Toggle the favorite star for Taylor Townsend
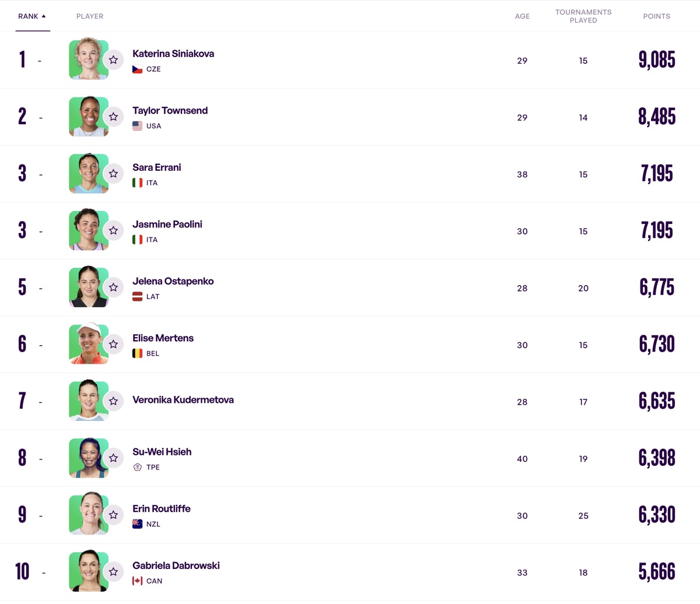700x604 pixels. (x=114, y=117)
